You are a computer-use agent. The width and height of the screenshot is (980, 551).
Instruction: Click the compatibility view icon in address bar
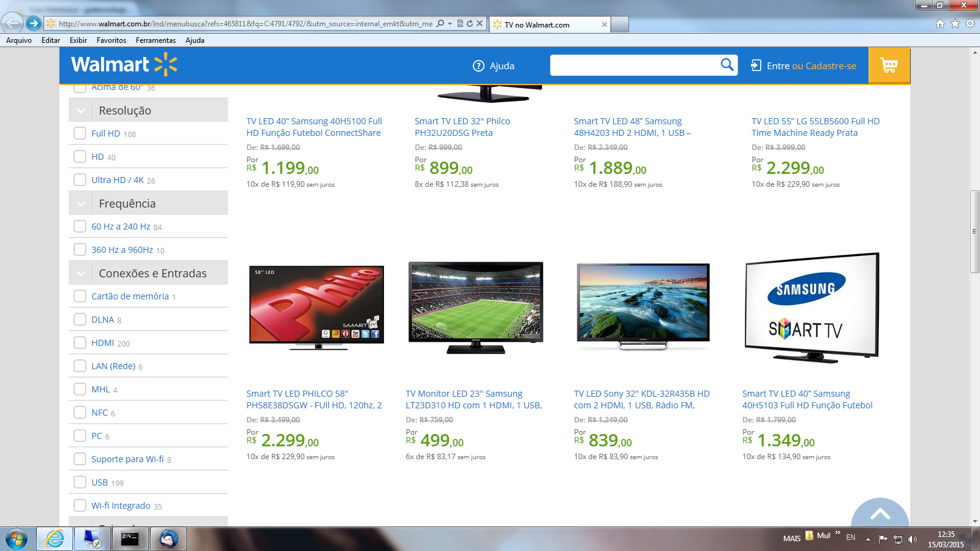tap(460, 24)
